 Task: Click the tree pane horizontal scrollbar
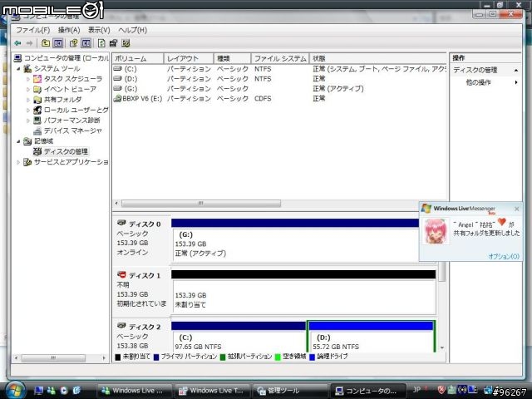pos(53,358)
